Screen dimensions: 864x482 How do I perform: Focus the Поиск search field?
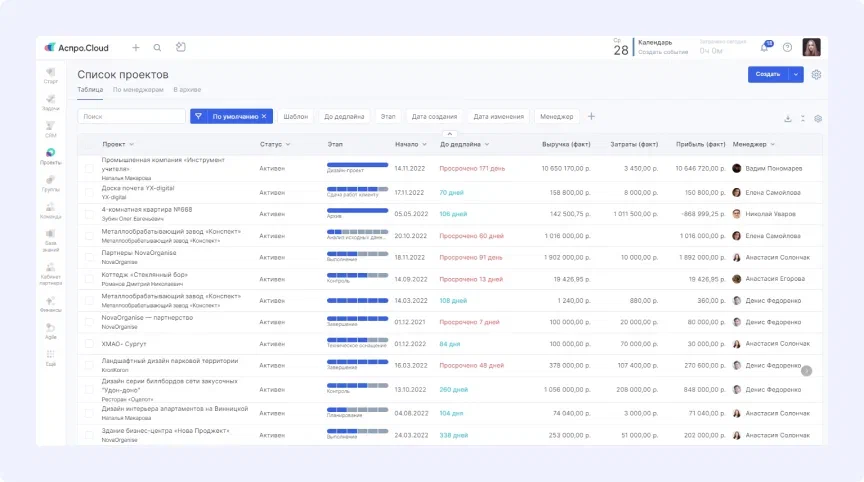131,116
